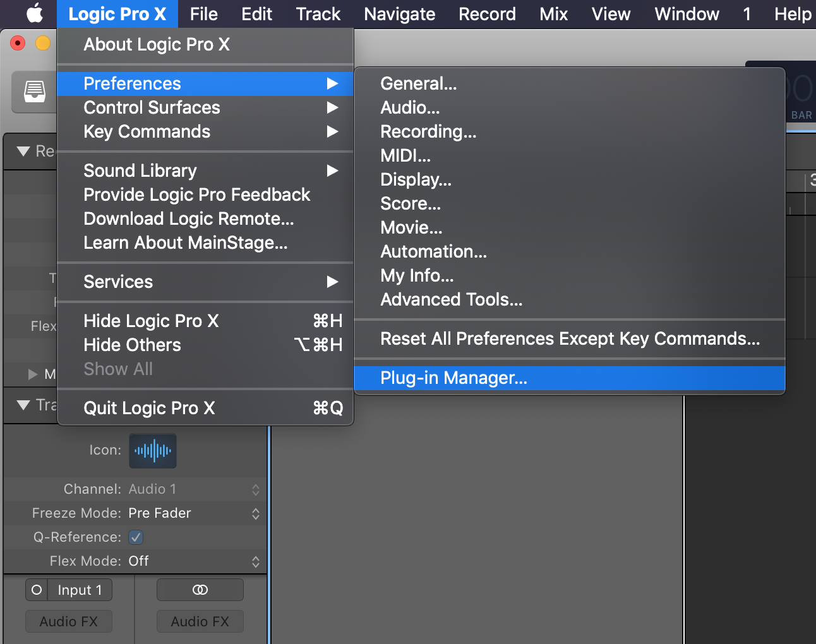Viewport: 816px width, 644px height.
Task: Open Display… preferences
Action: pyautogui.click(x=570, y=180)
